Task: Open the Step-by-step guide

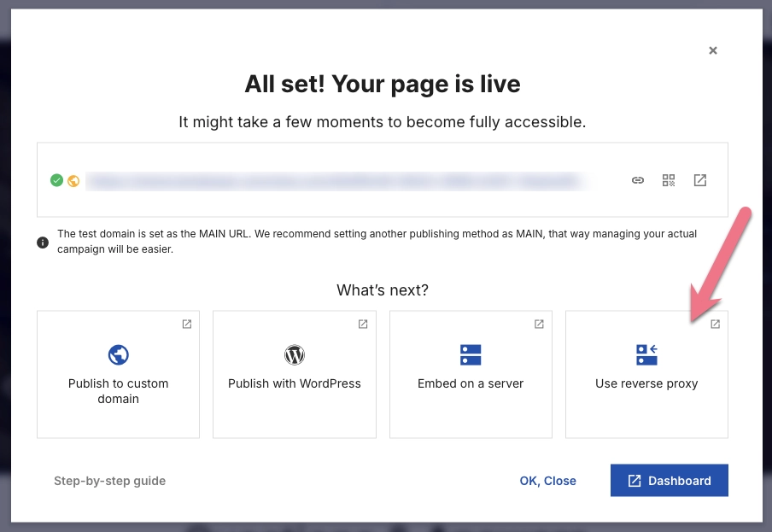Action: [x=109, y=481]
